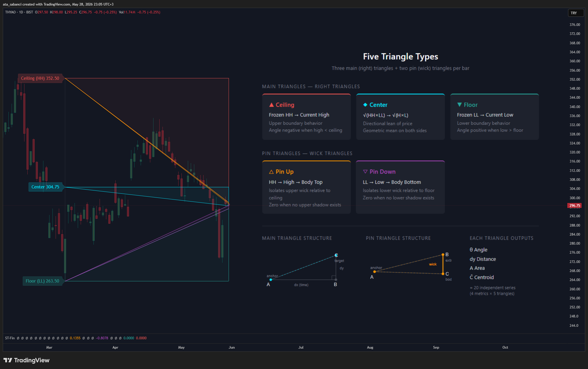The height and width of the screenshot is (369, 588).
Task: Click the Apr label on time axis
Action: tap(115, 347)
